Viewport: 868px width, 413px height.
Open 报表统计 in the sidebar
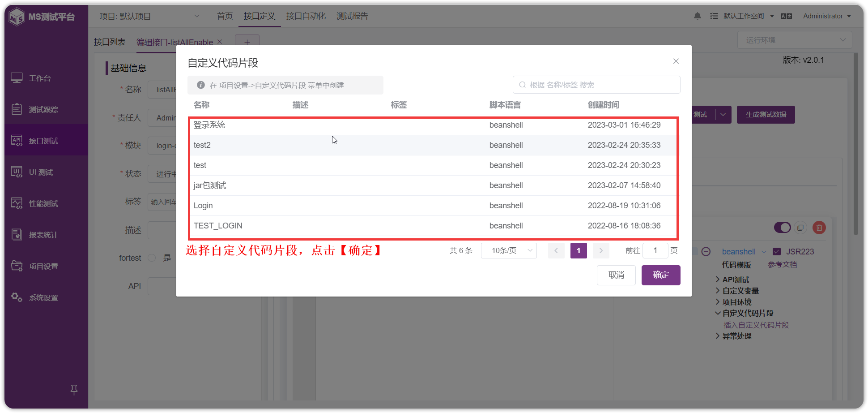tap(43, 235)
